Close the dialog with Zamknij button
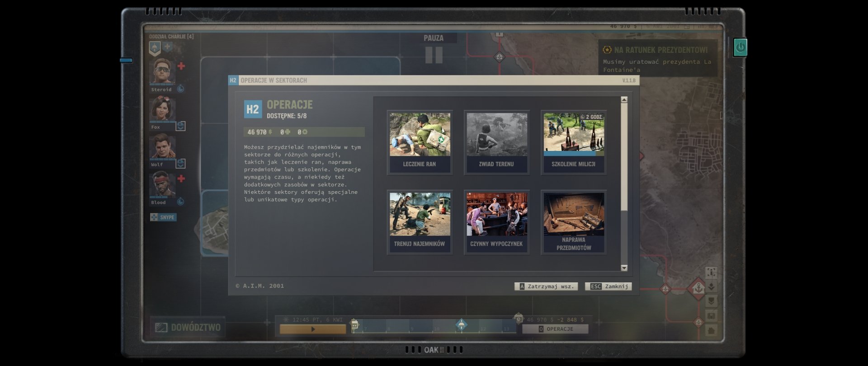Image resolution: width=868 pixels, height=366 pixels. click(x=609, y=286)
